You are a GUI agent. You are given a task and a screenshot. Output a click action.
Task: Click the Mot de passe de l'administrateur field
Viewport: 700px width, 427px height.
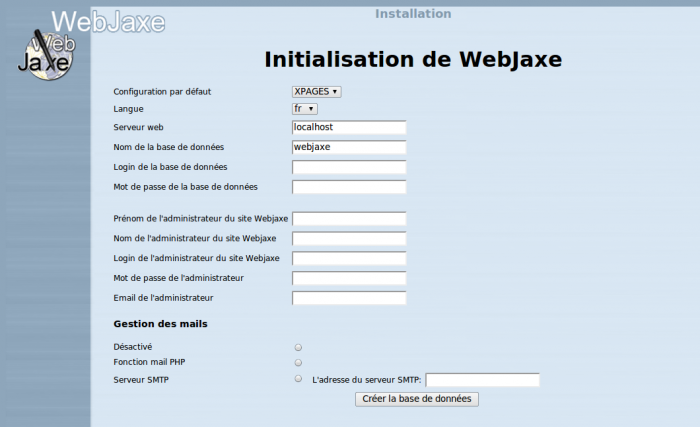349,277
